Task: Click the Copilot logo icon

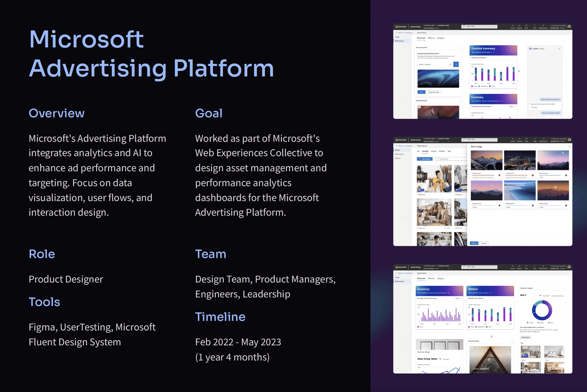Action: (530, 49)
